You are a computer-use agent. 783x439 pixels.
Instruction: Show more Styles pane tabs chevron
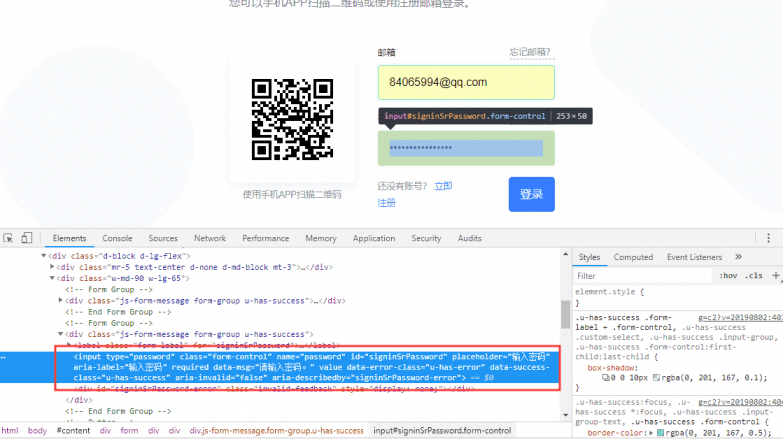[738, 257]
